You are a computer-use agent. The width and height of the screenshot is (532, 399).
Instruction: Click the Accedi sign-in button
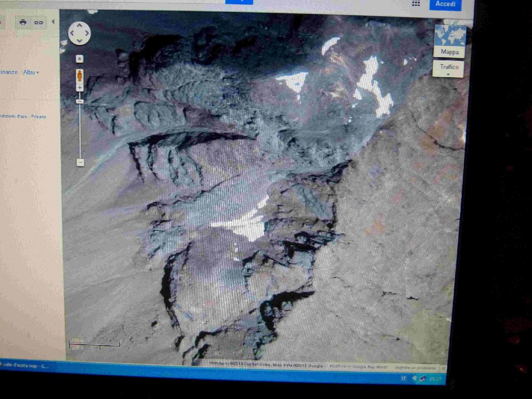tap(445, 4)
